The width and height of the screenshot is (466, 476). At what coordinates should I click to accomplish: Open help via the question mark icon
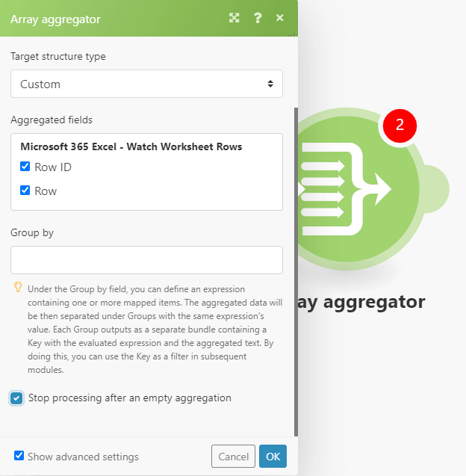tap(258, 18)
